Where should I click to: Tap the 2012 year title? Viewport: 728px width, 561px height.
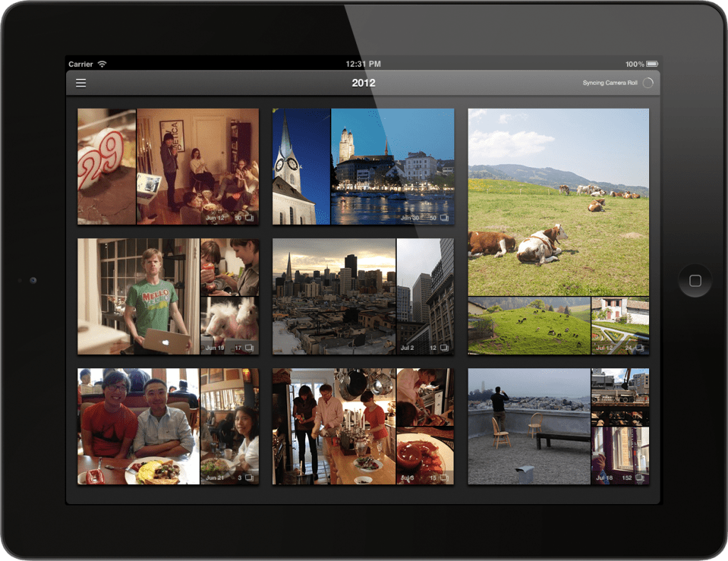(x=363, y=83)
